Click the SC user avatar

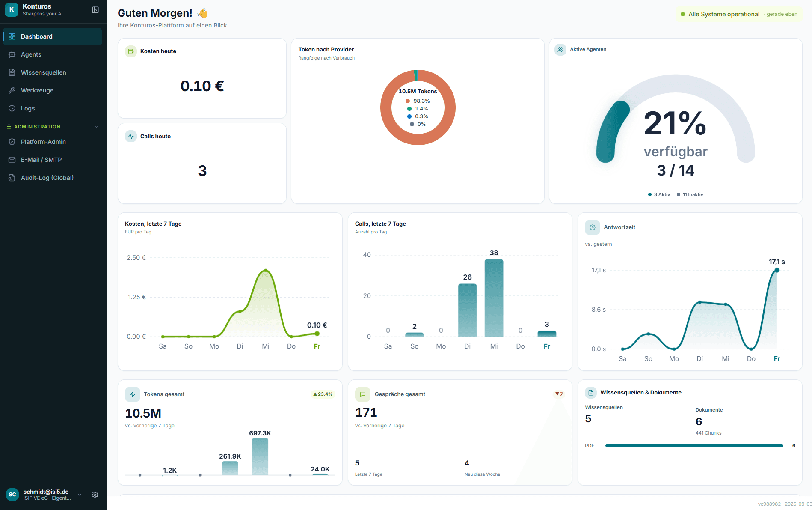click(12, 495)
